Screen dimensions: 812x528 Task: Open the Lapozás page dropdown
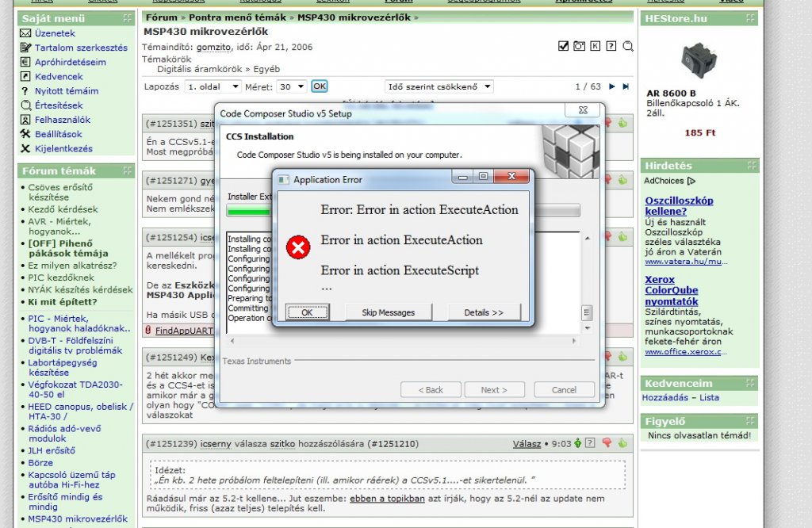click(x=213, y=86)
